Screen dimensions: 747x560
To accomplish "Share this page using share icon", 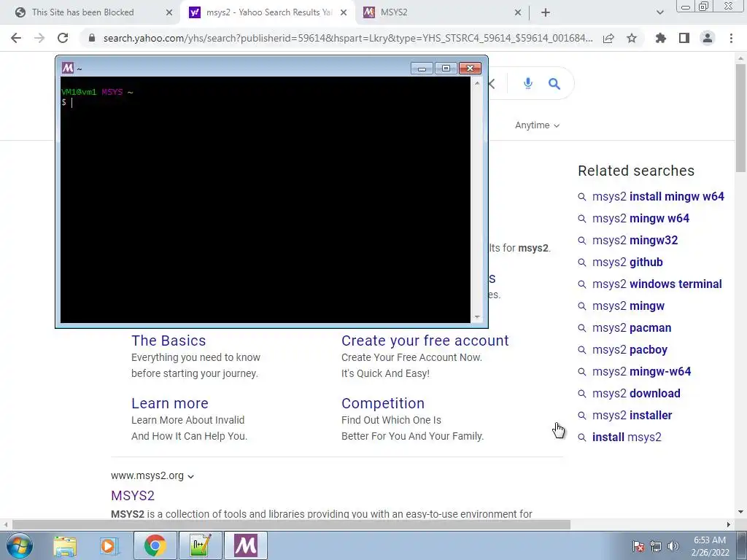I will click(x=608, y=38).
